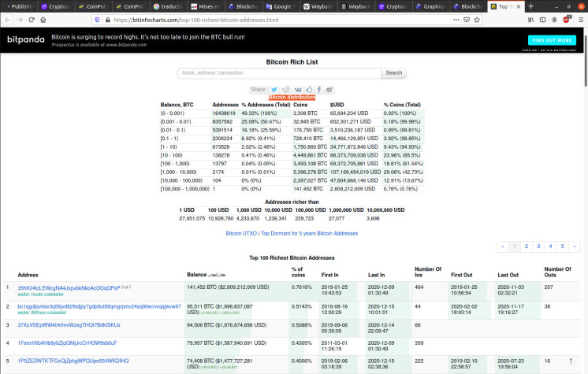Go forward in browser history
Screen dimensions: 588x374
click(20, 20)
